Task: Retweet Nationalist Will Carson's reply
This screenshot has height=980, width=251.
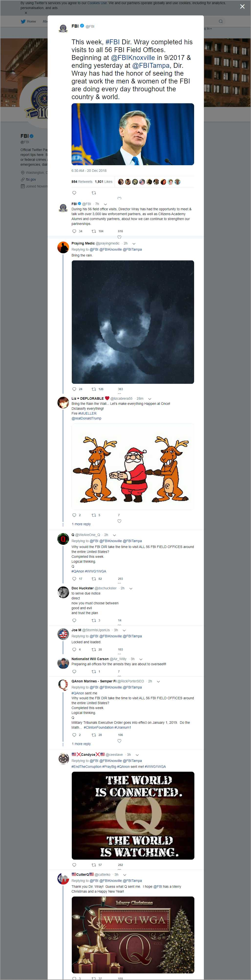Action: pyautogui.click(x=94, y=671)
